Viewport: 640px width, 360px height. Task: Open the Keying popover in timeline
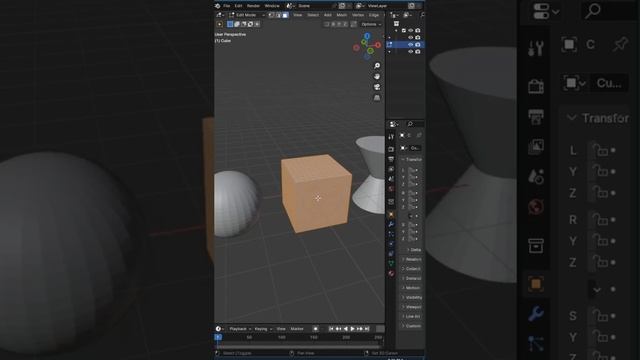(263, 329)
